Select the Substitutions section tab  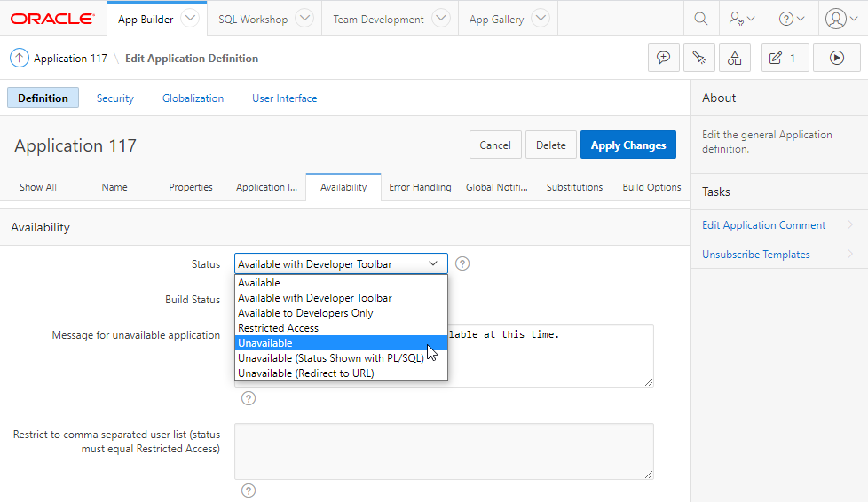[x=574, y=187]
